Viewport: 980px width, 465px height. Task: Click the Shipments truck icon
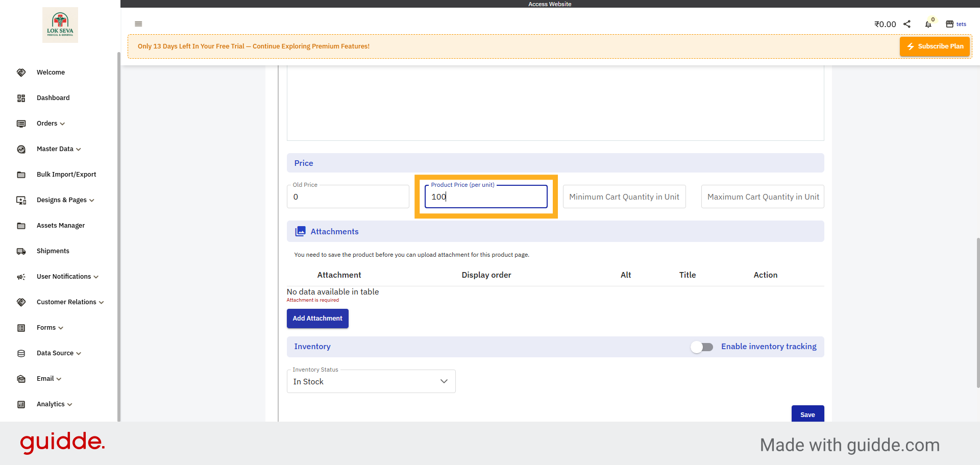(x=21, y=251)
